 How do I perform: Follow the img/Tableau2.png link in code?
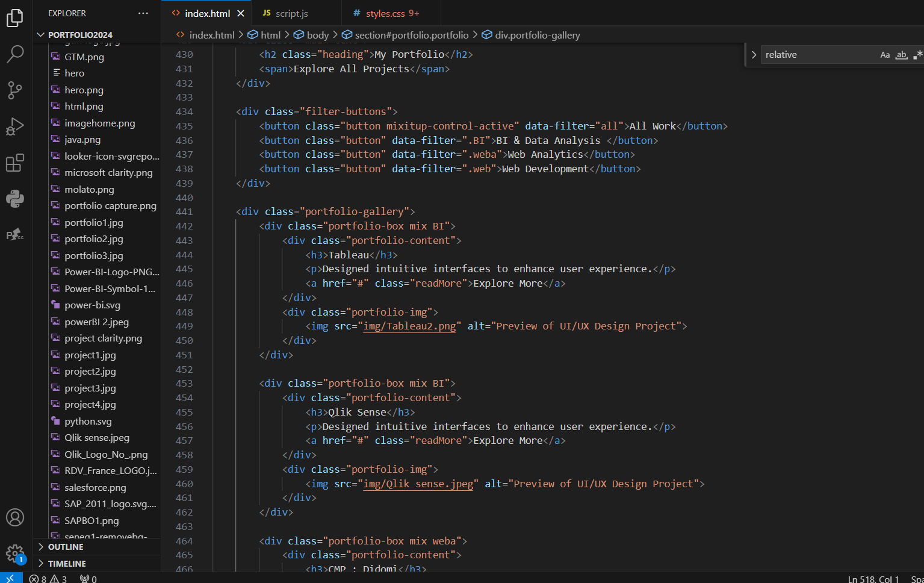(x=410, y=326)
